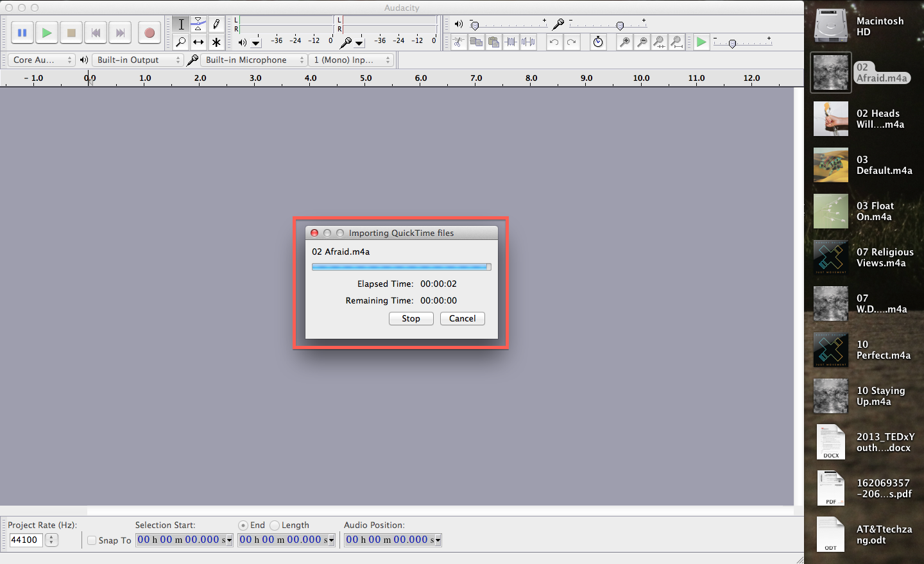Screen dimensions: 924x564
Task: Select the Draw pencil tool
Action: click(x=216, y=24)
